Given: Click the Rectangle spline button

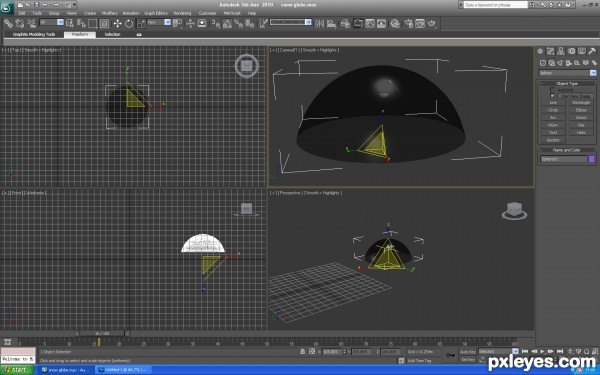Looking at the screenshot, I should pyautogui.click(x=581, y=103).
